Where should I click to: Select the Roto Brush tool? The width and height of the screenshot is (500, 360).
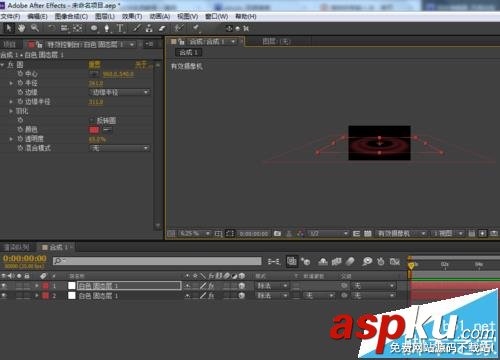pyautogui.click(x=179, y=28)
